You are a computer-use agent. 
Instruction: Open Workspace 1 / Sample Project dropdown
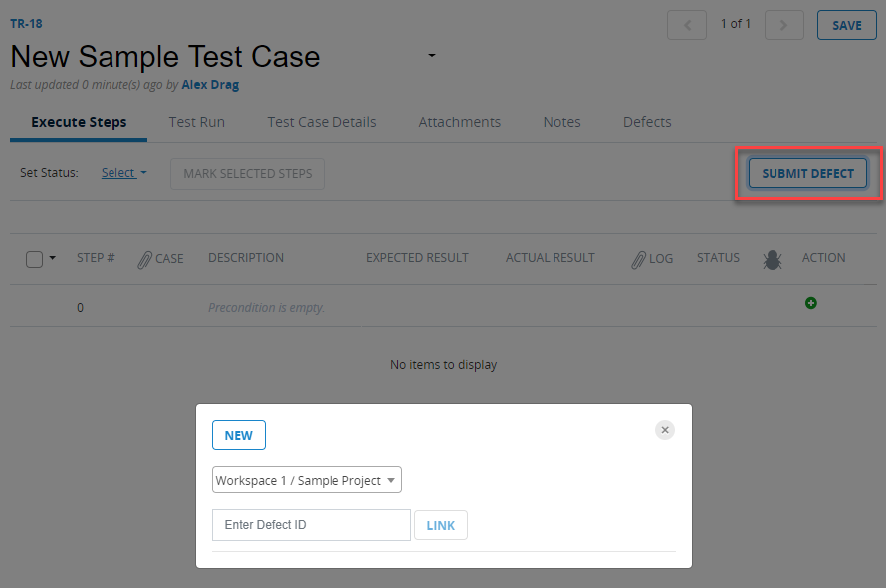(307, 481)
